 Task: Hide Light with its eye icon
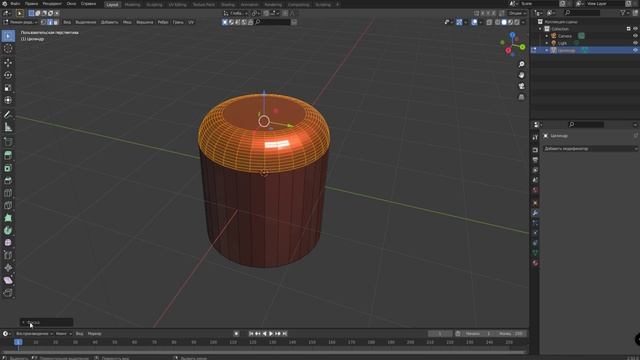click(x=635, y=43)
